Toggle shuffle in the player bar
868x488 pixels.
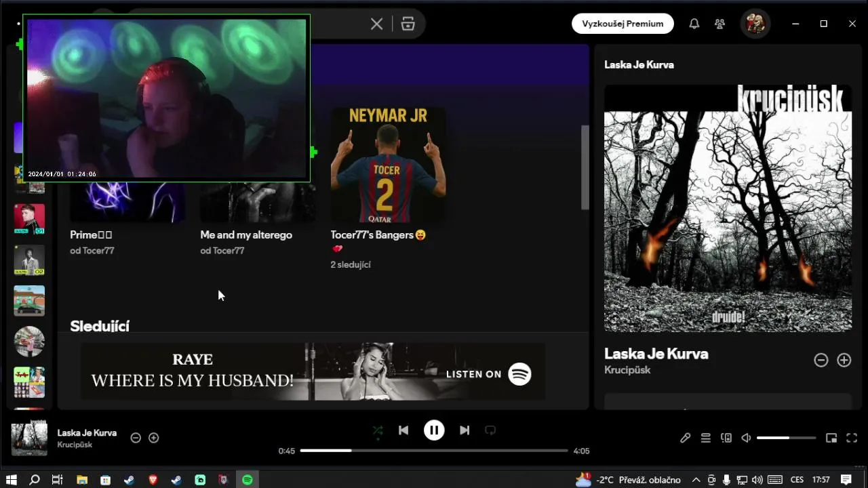377,430
